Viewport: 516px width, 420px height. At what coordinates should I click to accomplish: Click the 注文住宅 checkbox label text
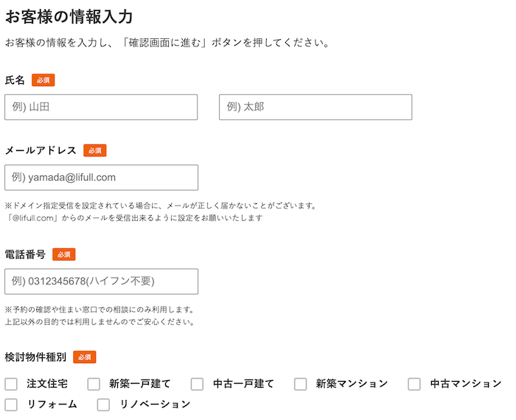click(x=47, y=384)
